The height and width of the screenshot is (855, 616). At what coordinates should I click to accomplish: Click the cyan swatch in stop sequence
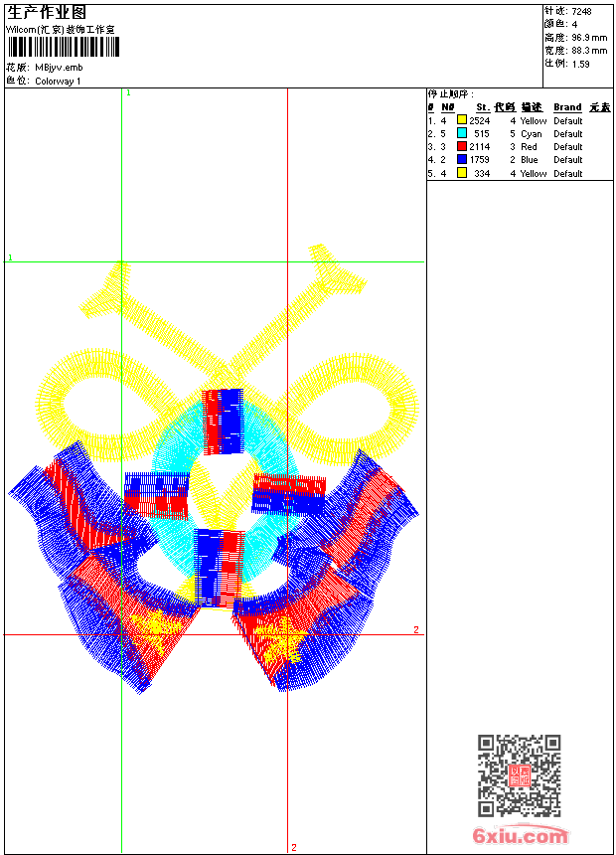click(x=462, y=133)
